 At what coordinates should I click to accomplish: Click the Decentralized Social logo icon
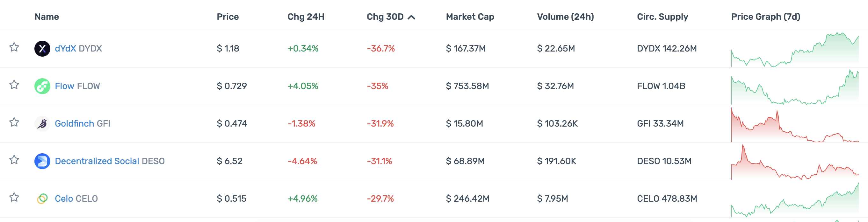42,161
